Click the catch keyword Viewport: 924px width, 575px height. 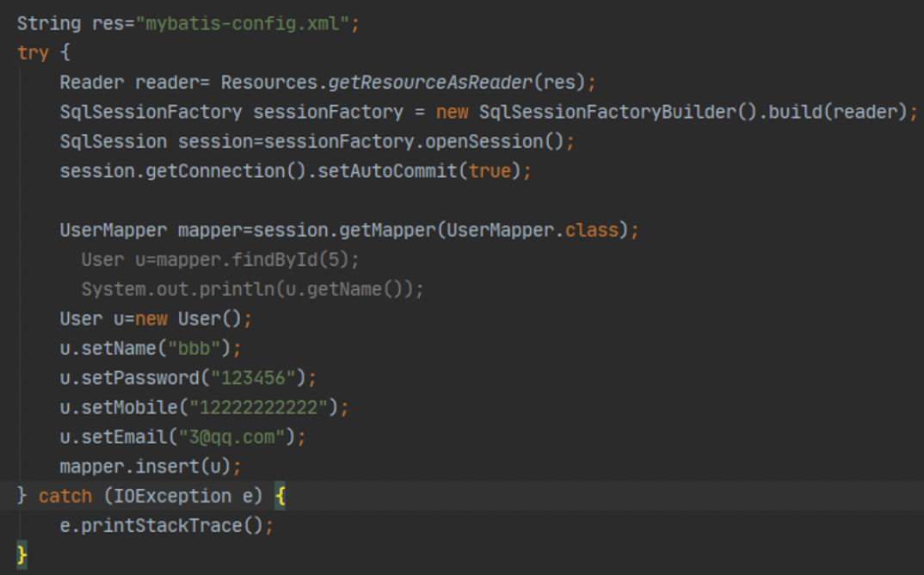(65, 497)
